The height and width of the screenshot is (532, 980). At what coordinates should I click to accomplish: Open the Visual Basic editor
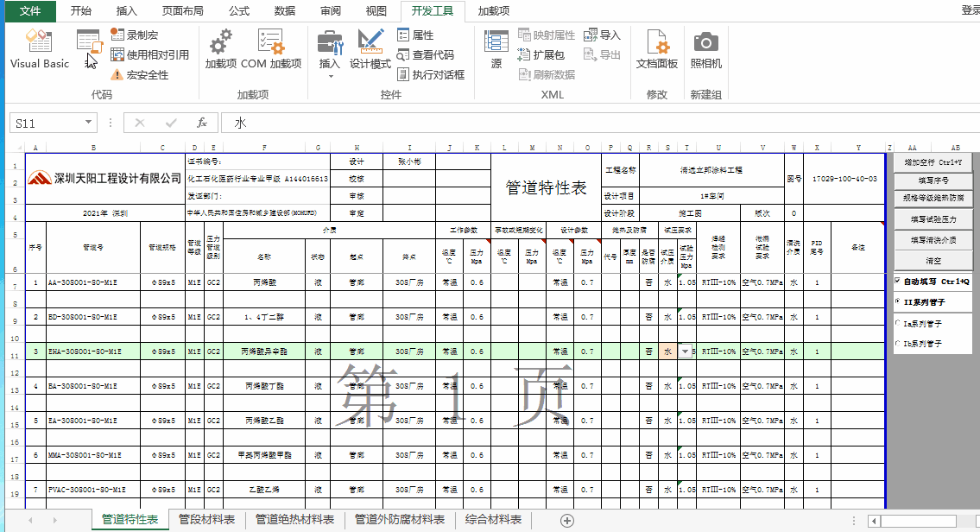coord(40,48)
